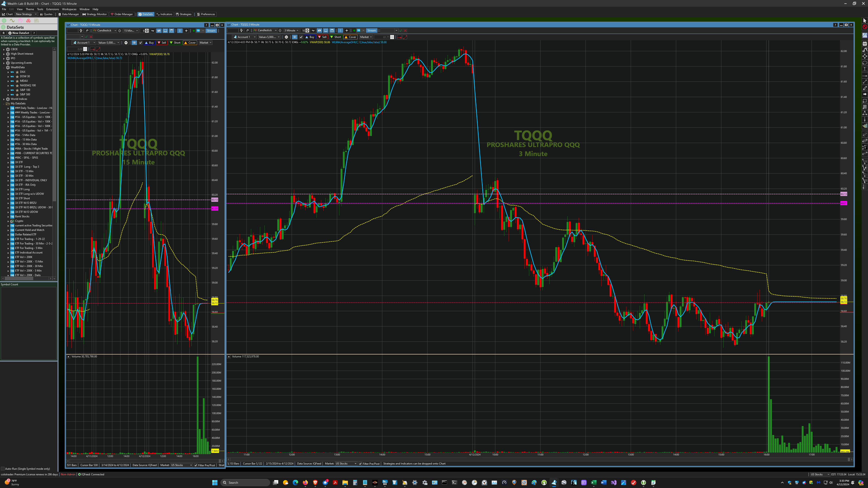Select the pointer cursor drawing tool
Viewport: 868px width, 488px height.
[865, 21]
